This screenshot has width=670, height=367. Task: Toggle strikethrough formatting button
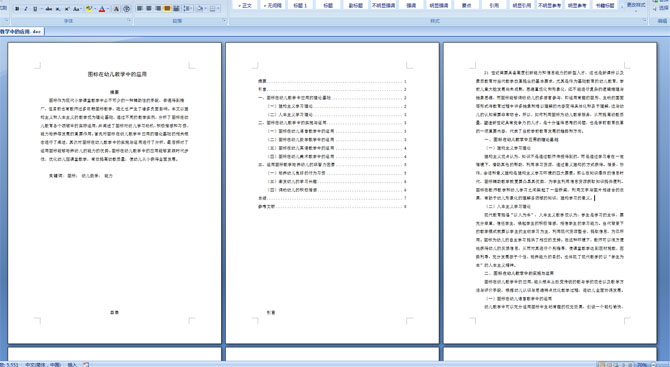point(49,9)
